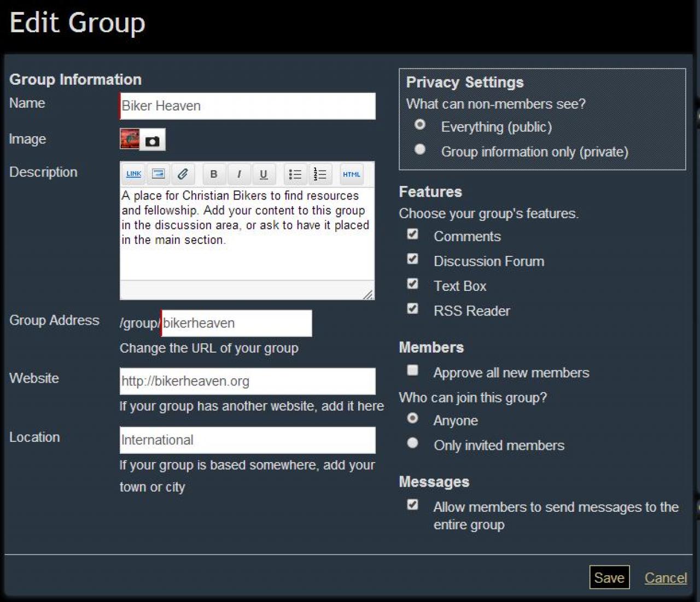
Task: Uncheck the Comments feature checkbox
Action: [413, 235]
